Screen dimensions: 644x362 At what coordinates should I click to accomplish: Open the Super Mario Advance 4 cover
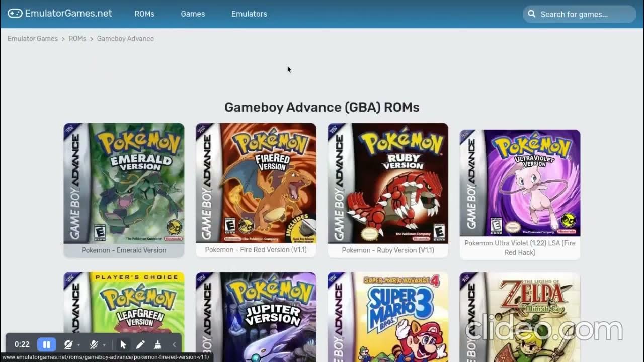tap(388, 317)
